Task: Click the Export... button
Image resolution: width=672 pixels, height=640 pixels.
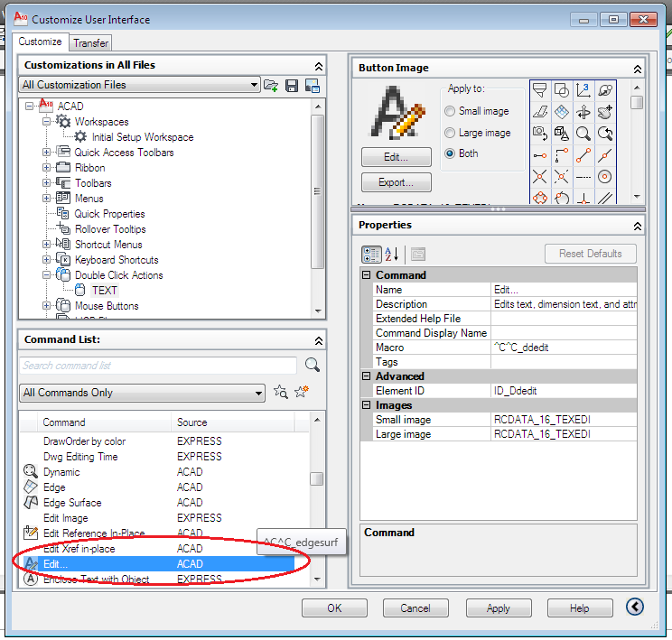Action: pyautogui.click(x=396, y=182)
